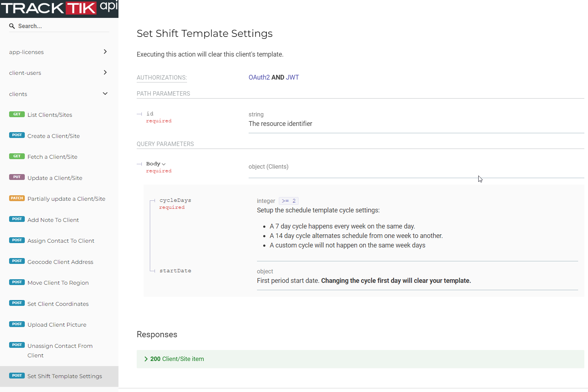Click the POST badge beside Upload Client Picture
The height and width of the screenshot is (392, 588).
click(17, 324)
